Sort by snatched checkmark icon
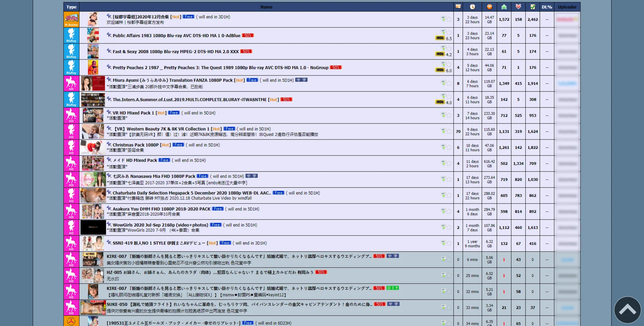This screenshot has width=644, height=326. [x=533, y=7]
